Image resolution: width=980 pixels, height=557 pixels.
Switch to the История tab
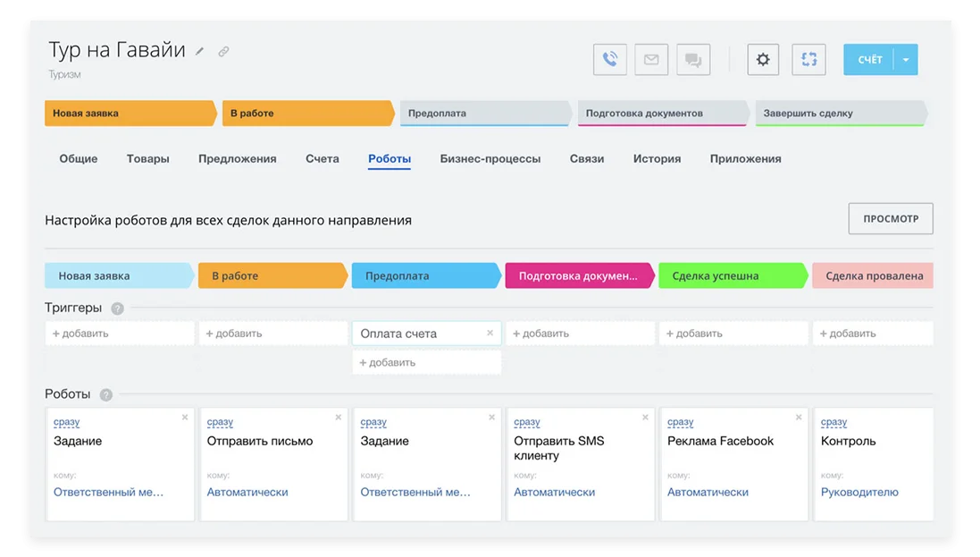pyautogui.click(x=656, y=158)
